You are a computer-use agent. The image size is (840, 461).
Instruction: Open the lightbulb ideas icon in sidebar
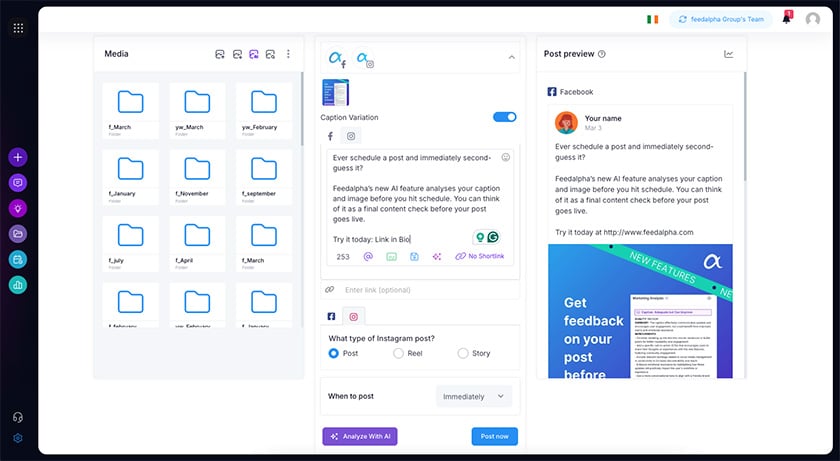pos(18,208)
